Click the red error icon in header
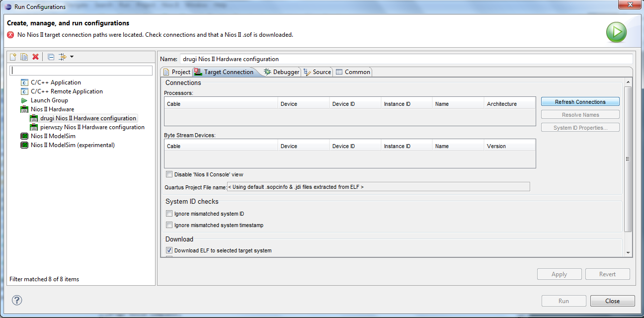The width and height of the screenshot is (644, 318). (10, 35)
